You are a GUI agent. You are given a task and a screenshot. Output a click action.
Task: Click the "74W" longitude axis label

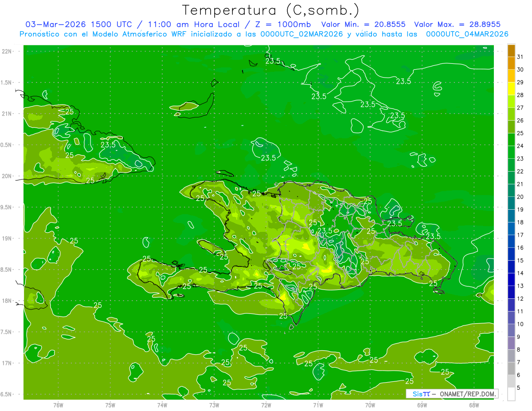pos(162,405)
